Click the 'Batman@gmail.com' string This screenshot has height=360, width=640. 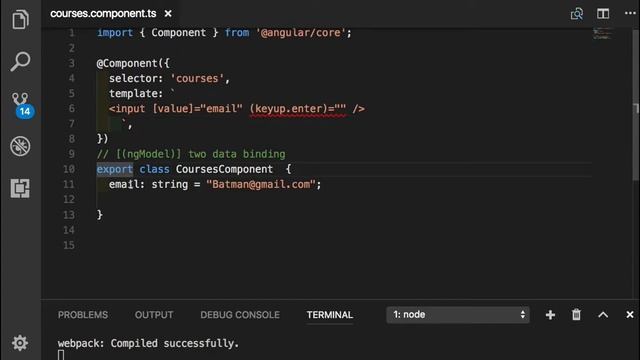[261, 184]
